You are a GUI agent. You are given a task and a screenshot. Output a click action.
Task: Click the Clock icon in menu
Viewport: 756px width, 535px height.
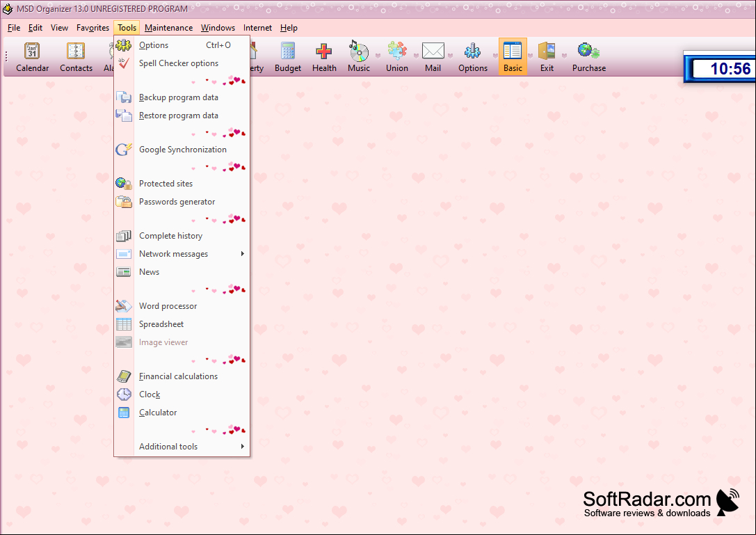(x=124, y=394)
